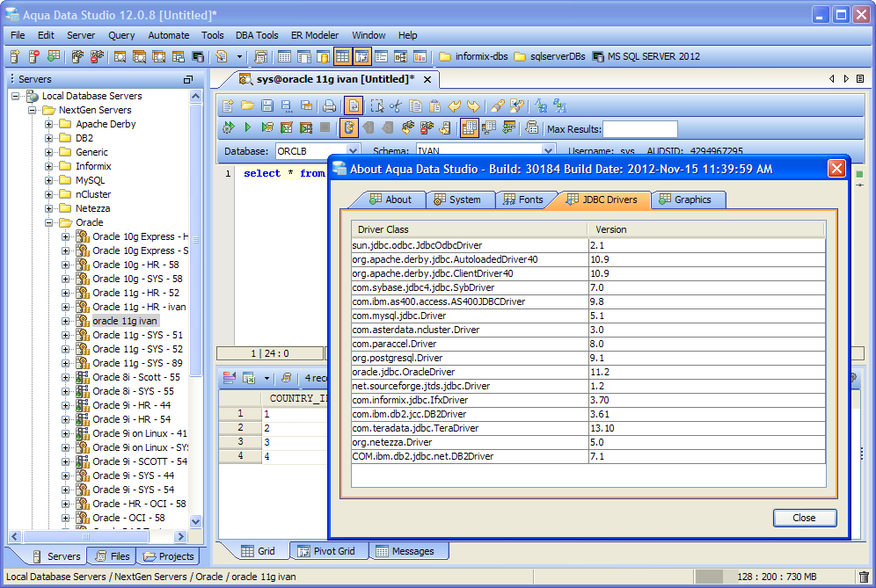This screenshot has height=588, width=876.
Task: Click the Cut scissors icon
Action: (x=395, y=105)
